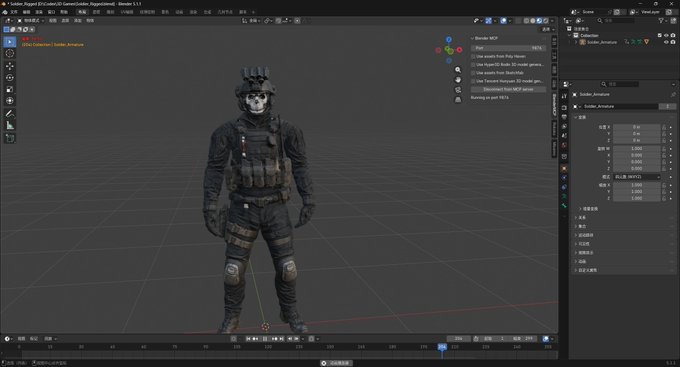
Task: Open the rotation mode dropdown
Action: pyautogui.click(x=637, y=177)
